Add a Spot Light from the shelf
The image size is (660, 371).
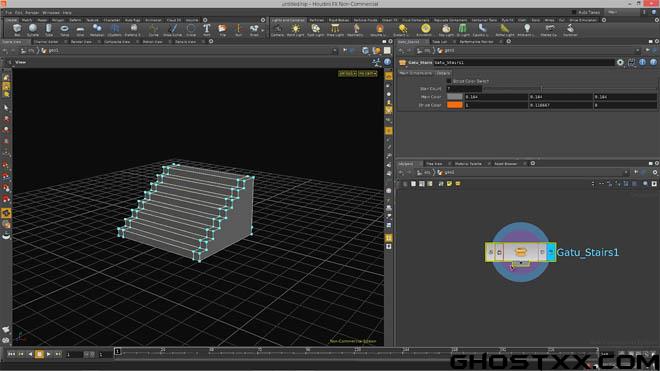[x=315, y=29]
